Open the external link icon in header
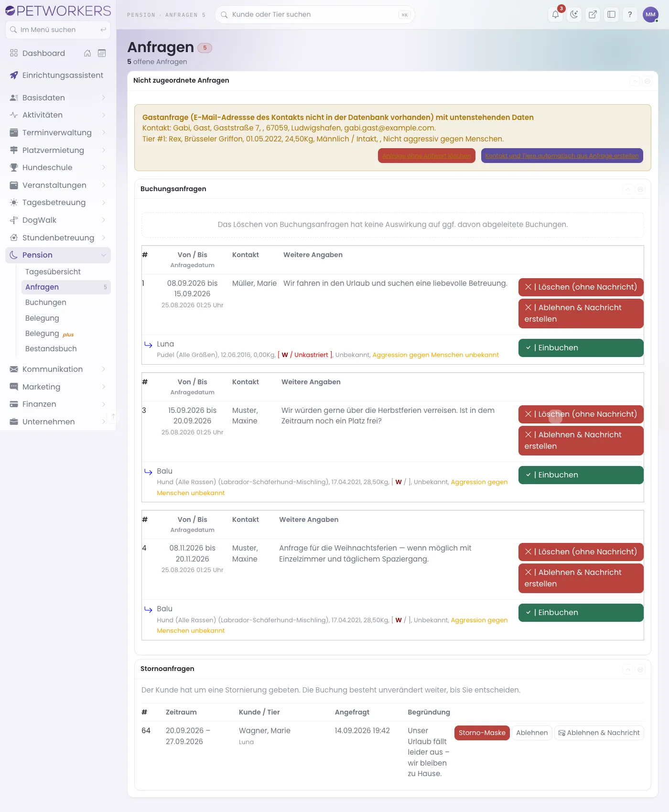Screen dimensions: 669x812 (593, 14)
